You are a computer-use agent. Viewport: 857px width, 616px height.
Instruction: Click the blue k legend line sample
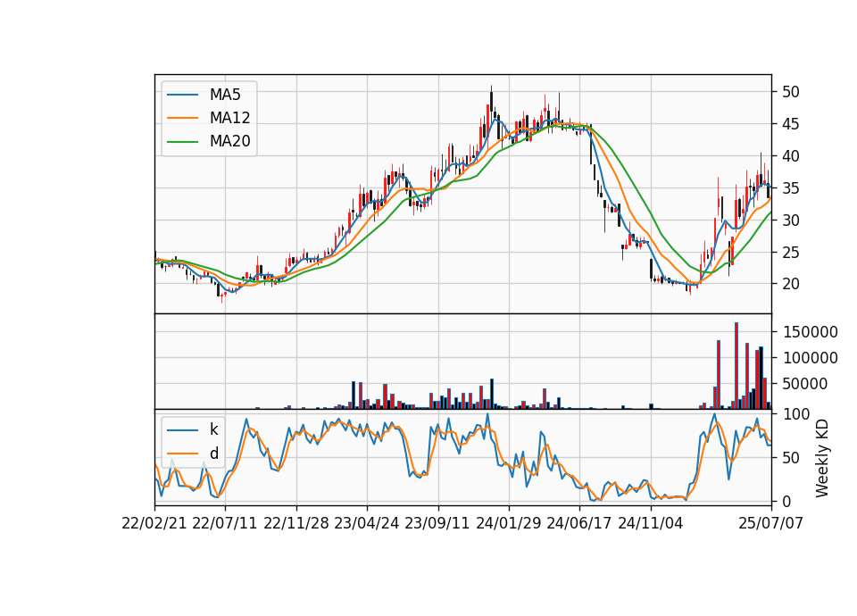tap(182, 430)
